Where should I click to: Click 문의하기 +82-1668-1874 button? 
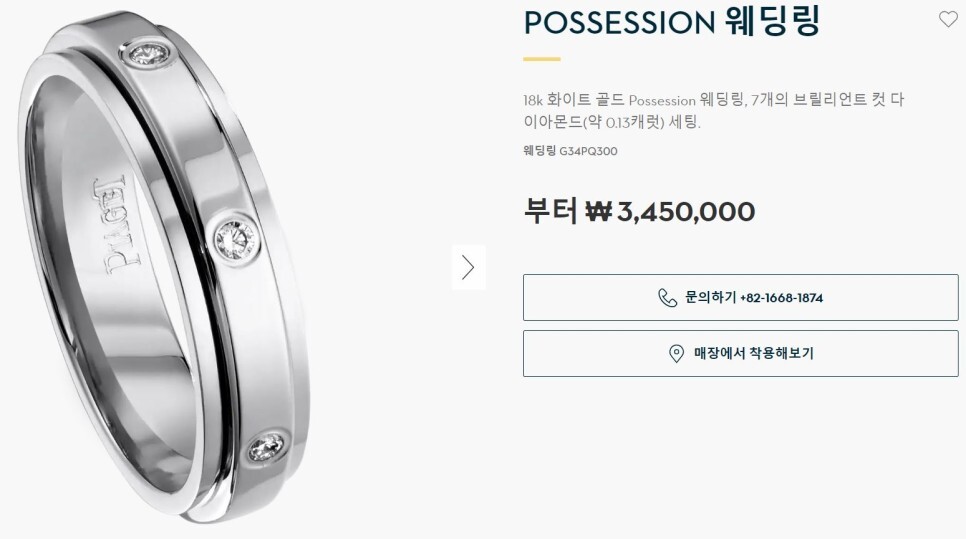tap(741, 298)
